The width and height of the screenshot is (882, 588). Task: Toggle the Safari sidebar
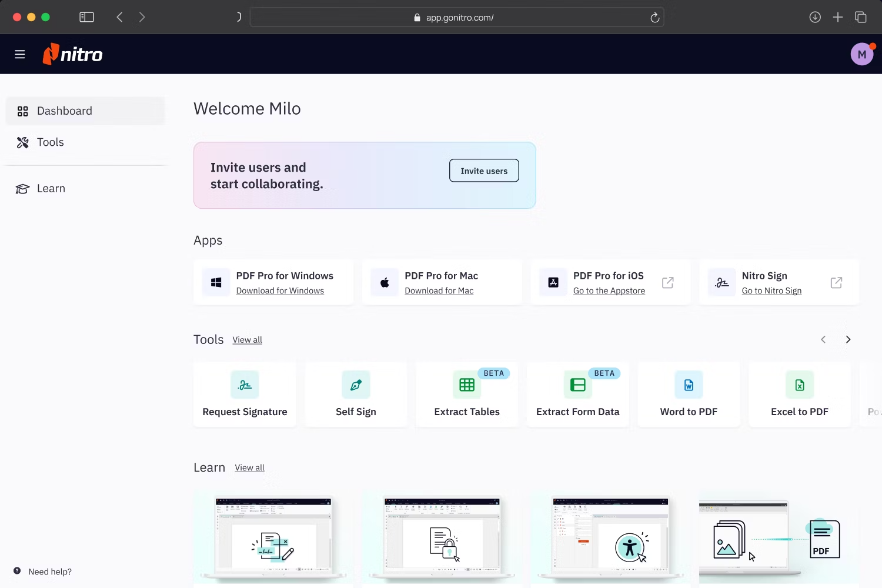click(x=86, y=17)
